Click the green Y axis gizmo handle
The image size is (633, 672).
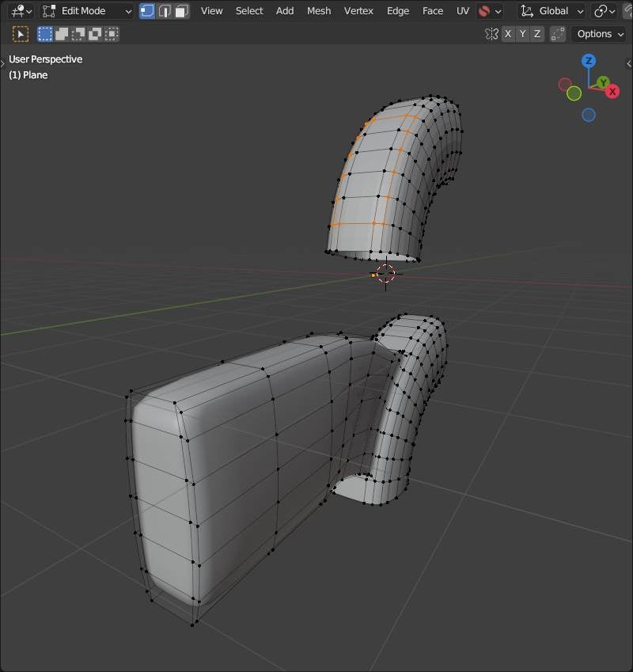603,82
